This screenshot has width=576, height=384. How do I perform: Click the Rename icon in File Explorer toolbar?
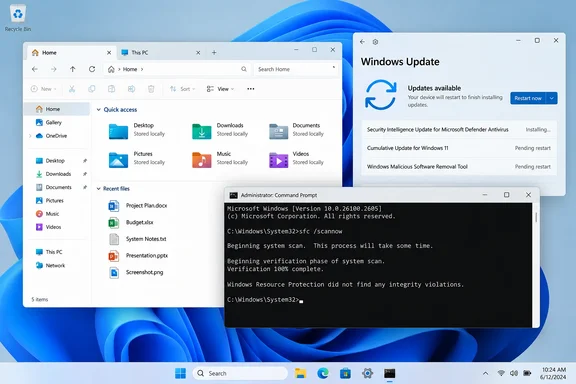pos(131,89)
